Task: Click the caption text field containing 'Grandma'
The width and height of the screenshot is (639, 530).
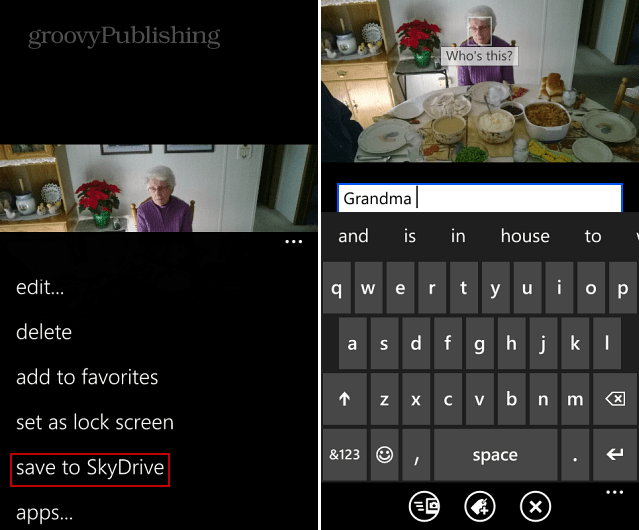Action: 480,198
